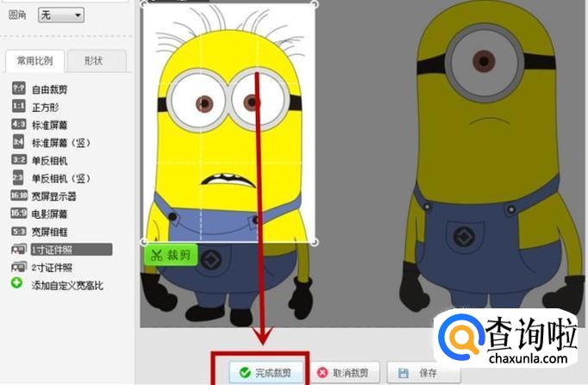This screenshot has width=588, height=385.
Task: Open the rounded corner (圆角) dropdown
Action: [61, 15]
